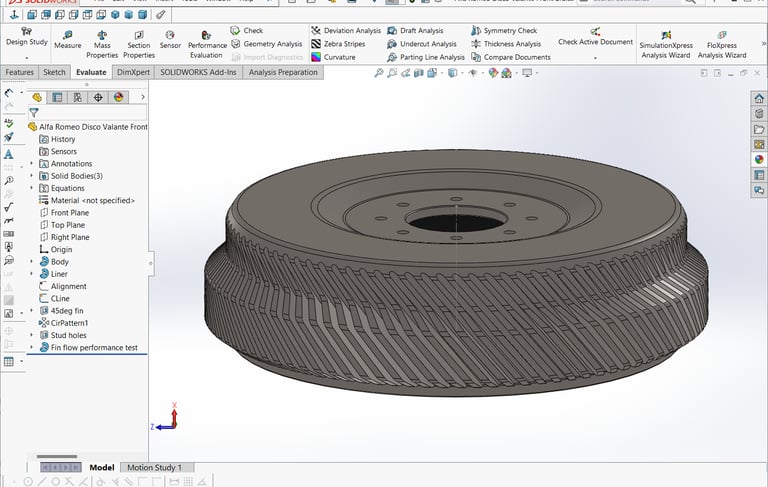The height and width of the screenshot is (487, 768).
Task: Expand the 45deg fin feature
Action: point(32,310)
